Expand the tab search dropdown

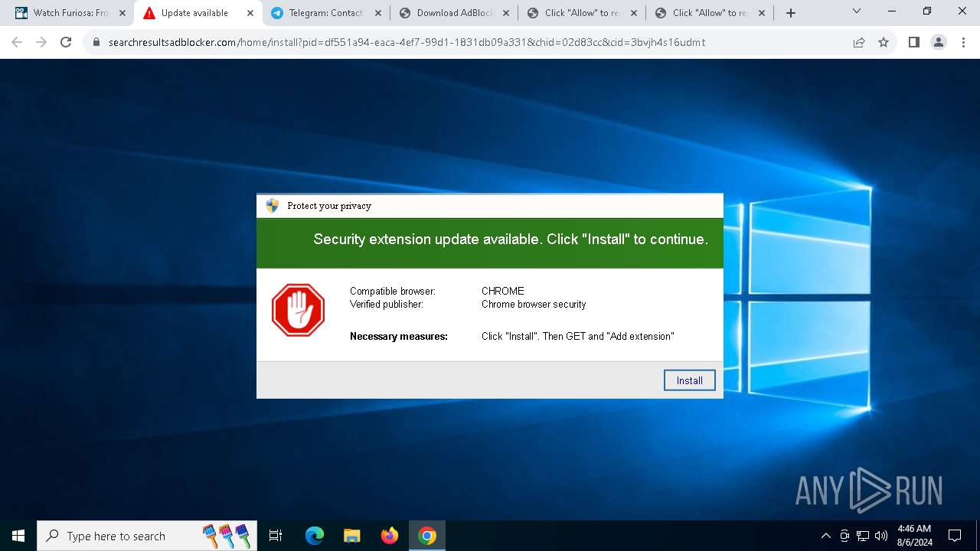pyautogui.click(x=857, y=11)
